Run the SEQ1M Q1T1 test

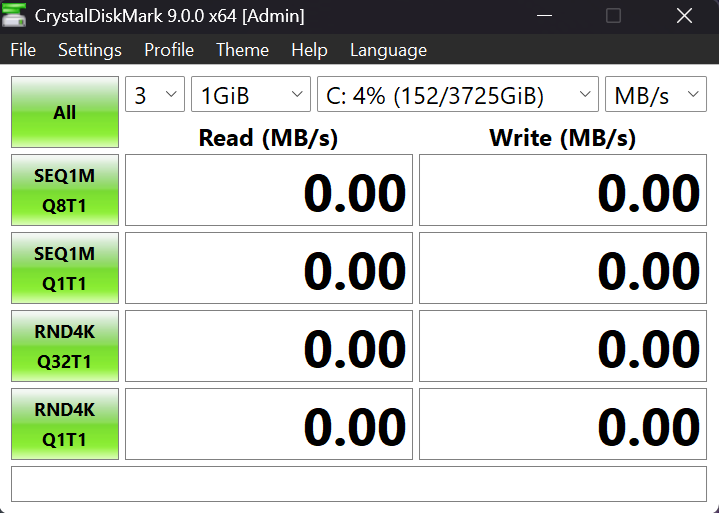(65, 268)
